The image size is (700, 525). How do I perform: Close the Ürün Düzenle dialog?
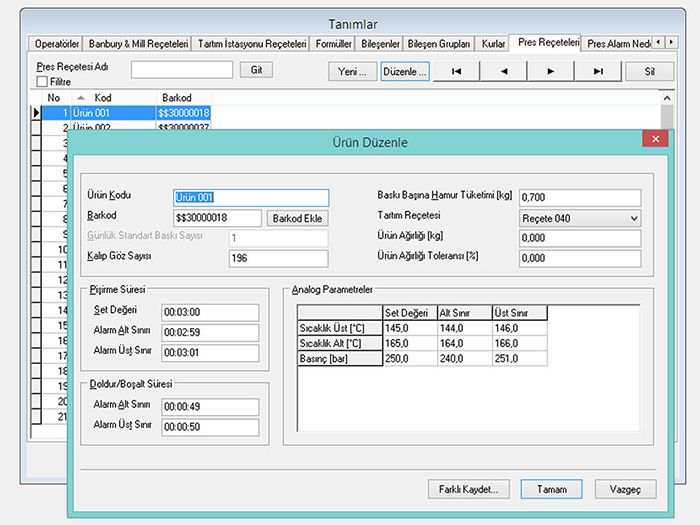pyautogui.click(x=656, y=141)
